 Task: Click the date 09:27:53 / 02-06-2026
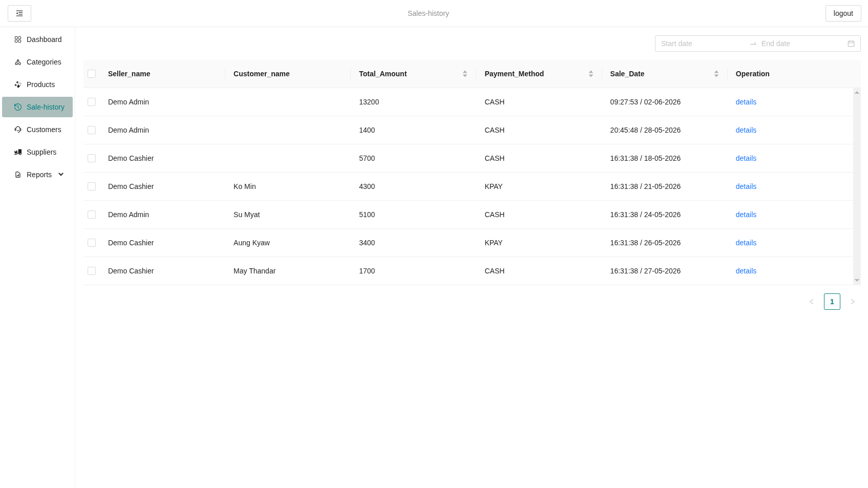point(645,102)
